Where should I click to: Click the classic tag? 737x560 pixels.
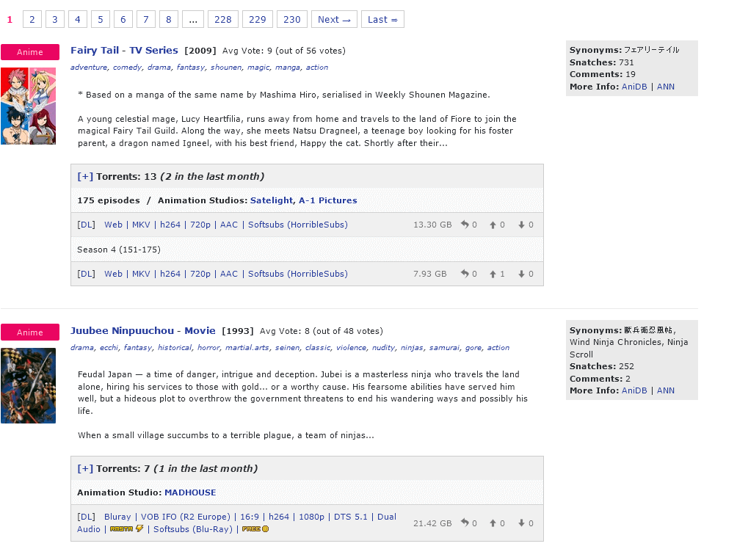tap(317, 348)
